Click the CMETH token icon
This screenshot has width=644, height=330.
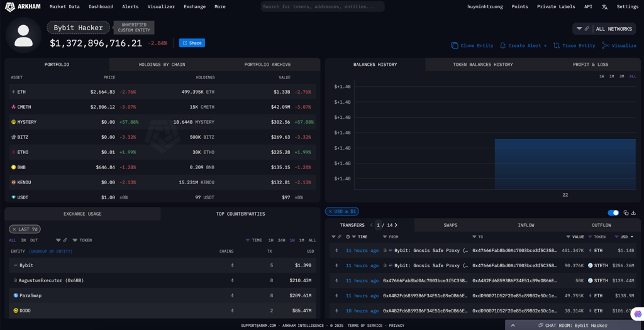pos(13,107)
